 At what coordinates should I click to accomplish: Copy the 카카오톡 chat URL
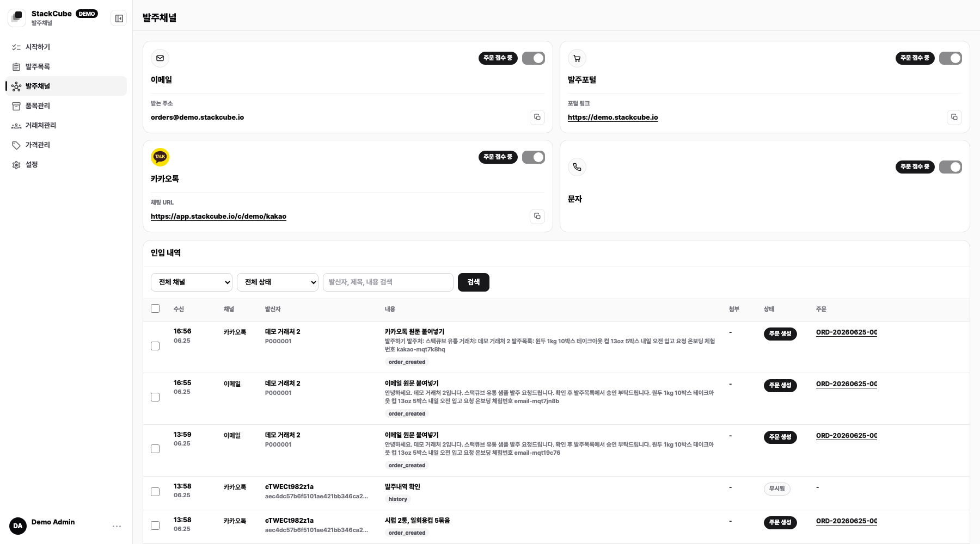point(537,217)
